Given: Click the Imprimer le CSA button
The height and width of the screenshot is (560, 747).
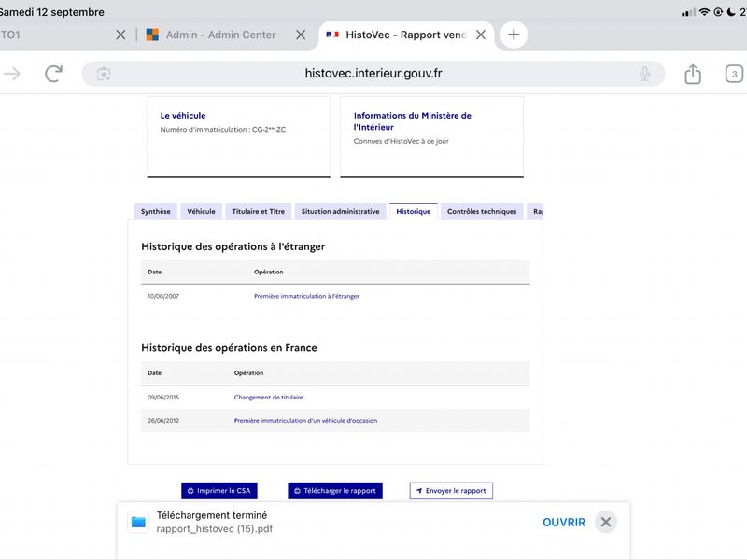Looking at the screenshot, I should coord(219,491).
